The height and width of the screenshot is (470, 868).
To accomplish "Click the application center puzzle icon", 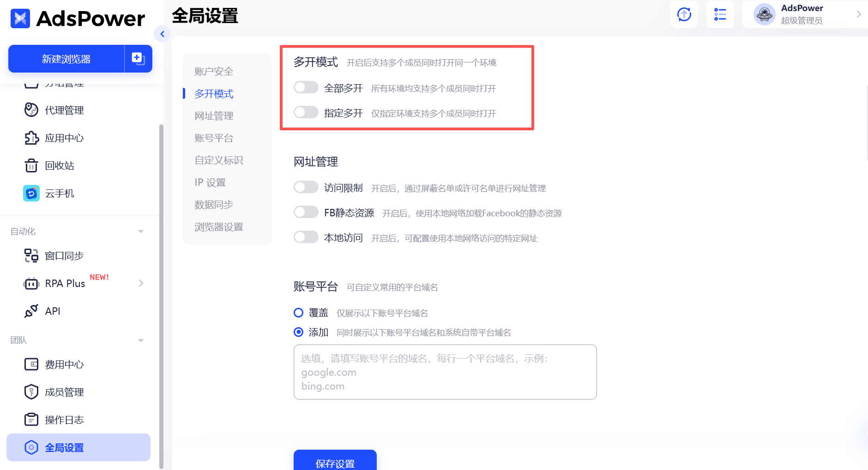I will pyautogui.click(x=31, y=138).
